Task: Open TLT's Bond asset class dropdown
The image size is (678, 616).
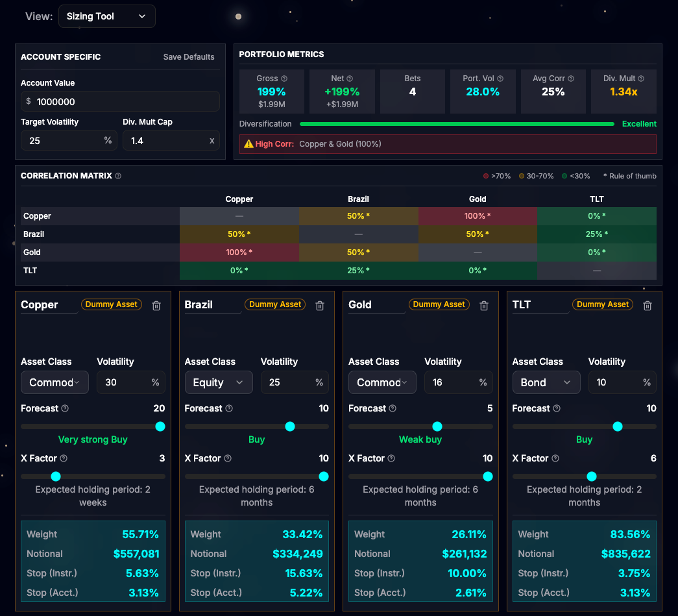Action: tap(546, 382)
